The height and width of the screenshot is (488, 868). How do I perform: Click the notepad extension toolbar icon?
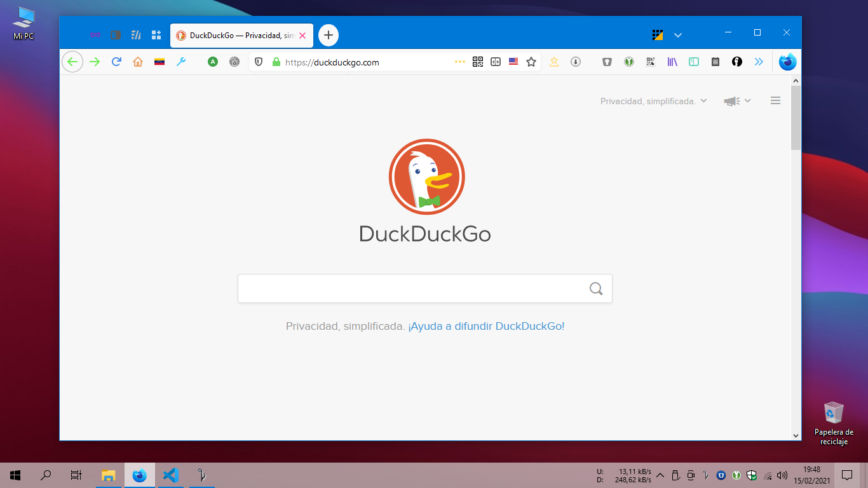tap(715, 62)
